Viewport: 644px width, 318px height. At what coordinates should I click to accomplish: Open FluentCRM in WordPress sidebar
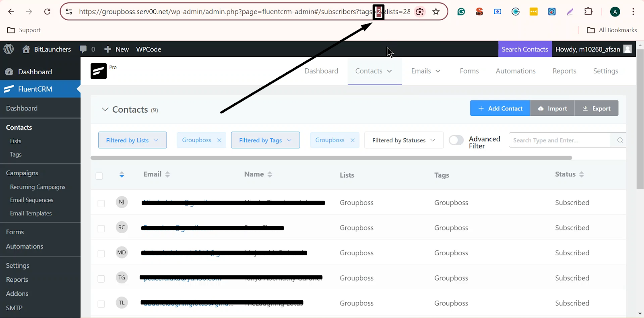point(40,89)
